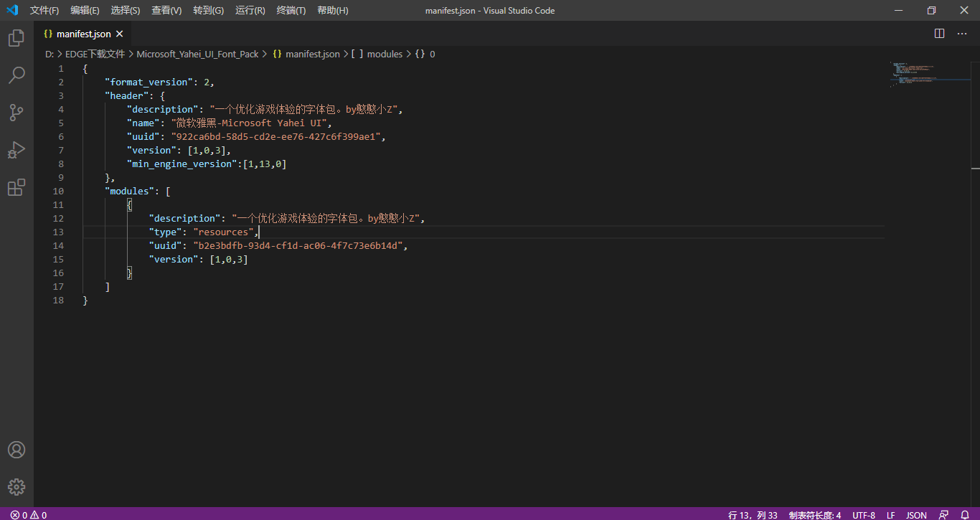Change indentation via 制表符长度: 4
The width and height of the screenshot is (980, 520).
click(x=815, y=514)
